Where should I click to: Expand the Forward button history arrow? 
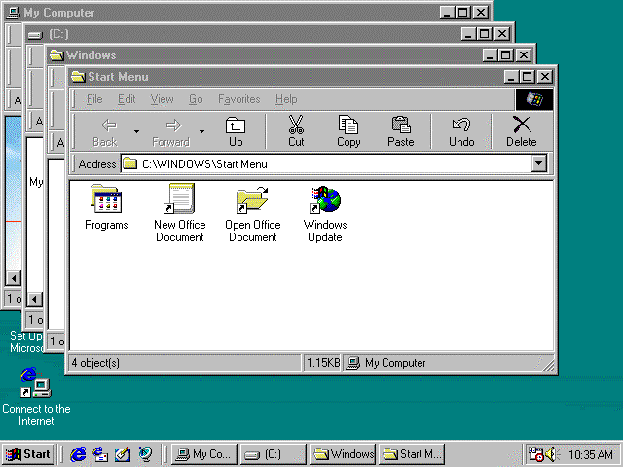(202, 131)
